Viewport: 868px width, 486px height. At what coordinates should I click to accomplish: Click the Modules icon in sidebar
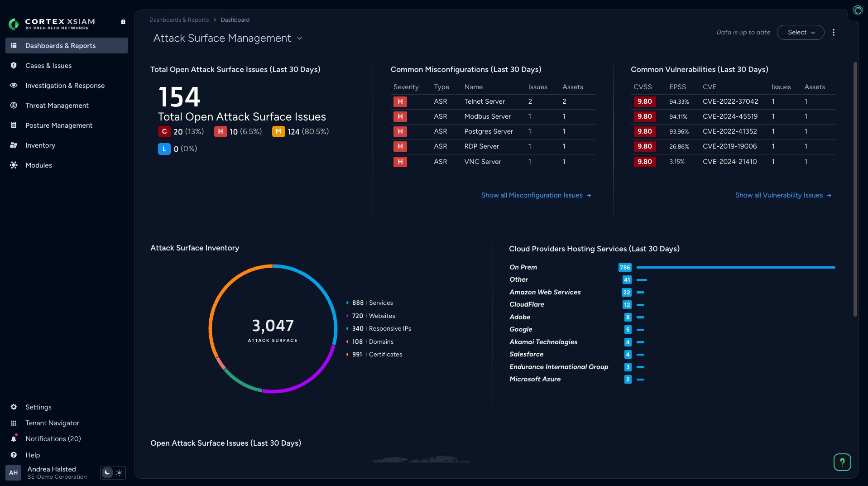(x=14, y=165)
